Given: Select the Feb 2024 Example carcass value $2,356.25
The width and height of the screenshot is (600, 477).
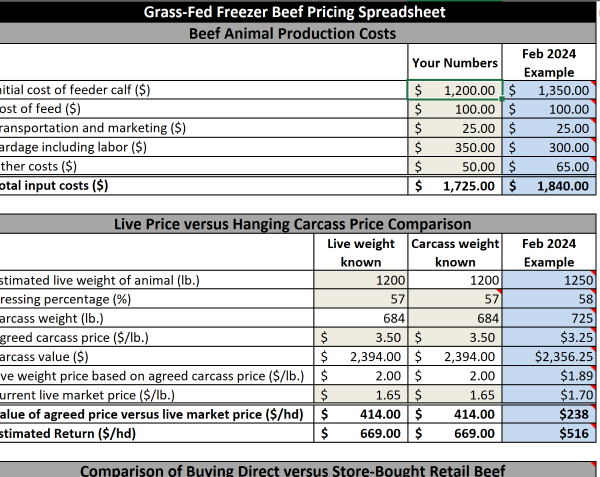Looking at the screenshot, I should 549,356.
